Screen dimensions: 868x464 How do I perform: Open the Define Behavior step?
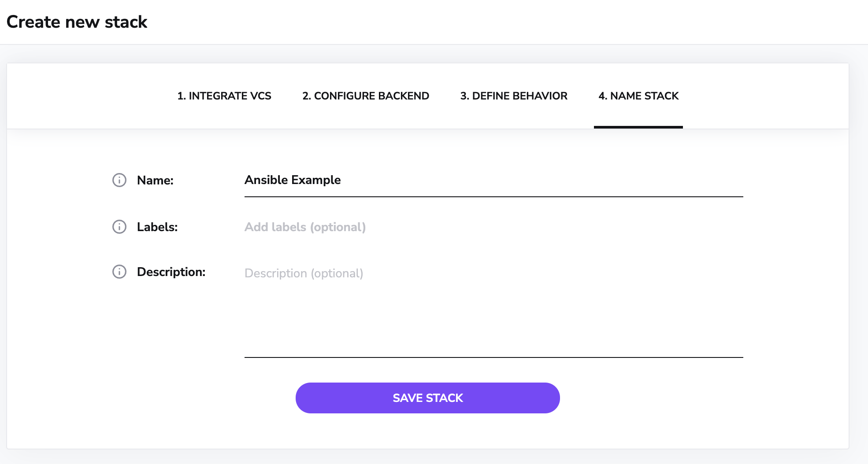click(x=514, y=96)
